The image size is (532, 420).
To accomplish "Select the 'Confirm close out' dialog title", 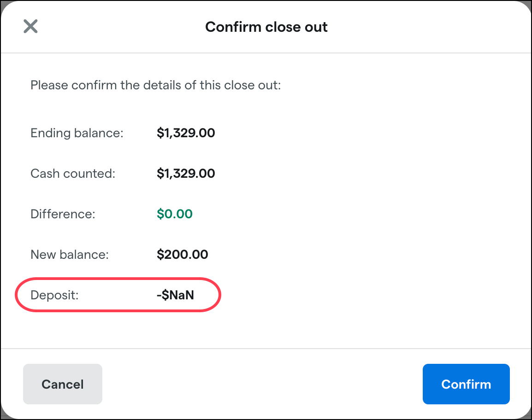I will 266,27.
